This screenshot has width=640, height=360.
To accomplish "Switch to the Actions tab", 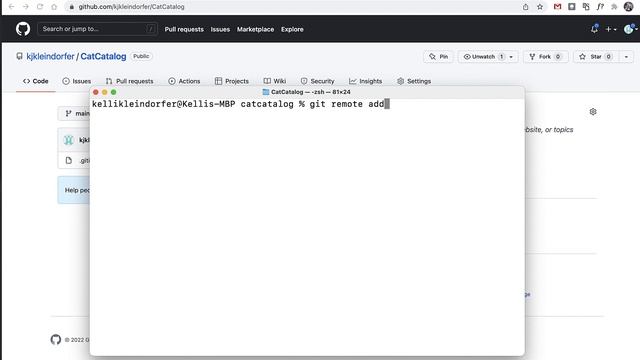I will pos(184,81).
